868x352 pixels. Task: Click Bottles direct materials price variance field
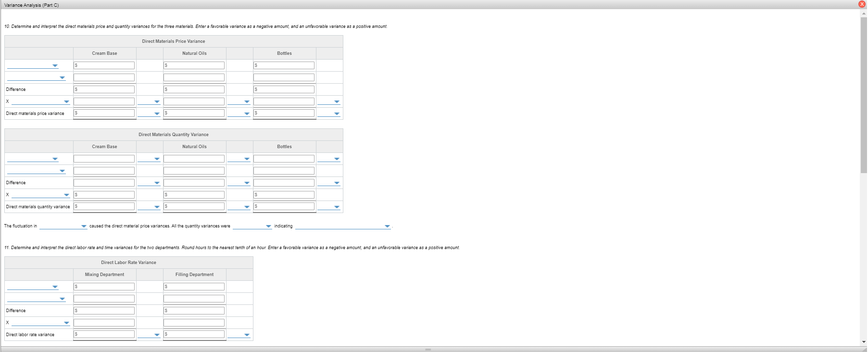[284, 113]
